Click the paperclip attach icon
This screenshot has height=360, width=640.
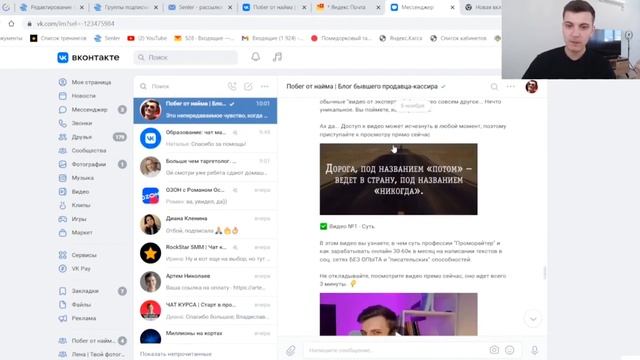point(291,350)
